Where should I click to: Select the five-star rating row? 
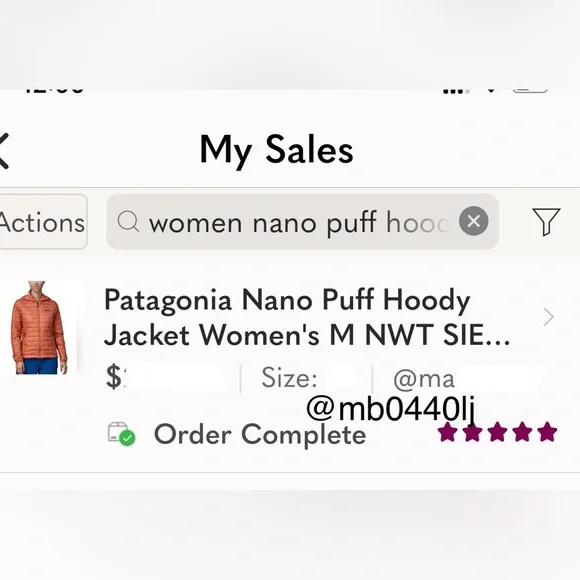pos(497,432)
